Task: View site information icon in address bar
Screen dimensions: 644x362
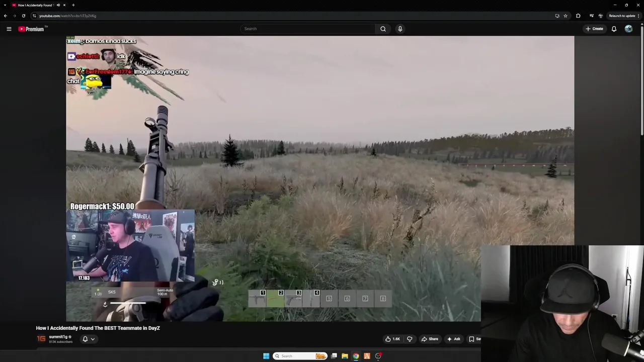Action: pyautogui.click(x=34, y=16)
